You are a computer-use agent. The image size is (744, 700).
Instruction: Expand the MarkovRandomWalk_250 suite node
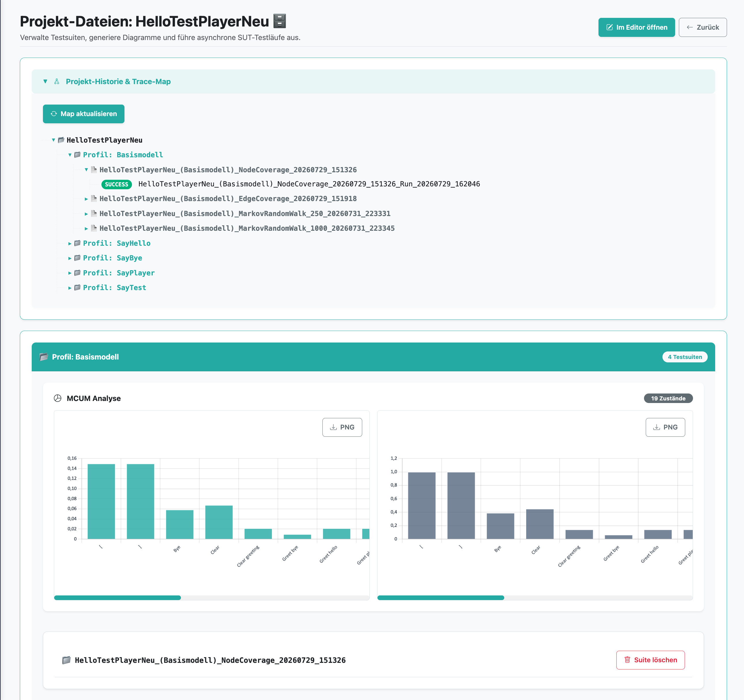click(86, 214)
